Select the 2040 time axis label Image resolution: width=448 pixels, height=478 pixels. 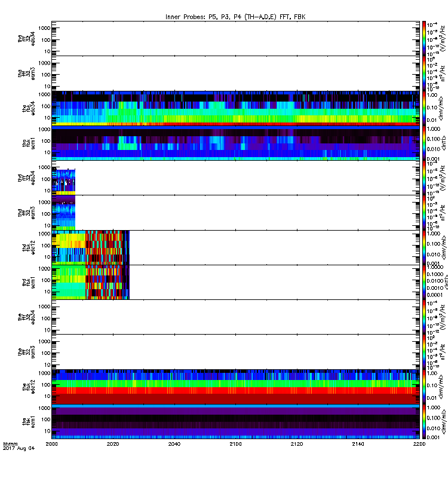(174, 444)
